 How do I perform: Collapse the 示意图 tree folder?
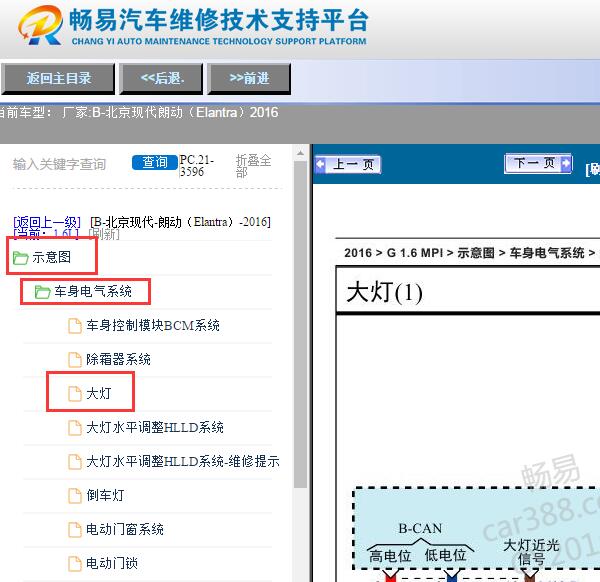click(x=51, y=257)
